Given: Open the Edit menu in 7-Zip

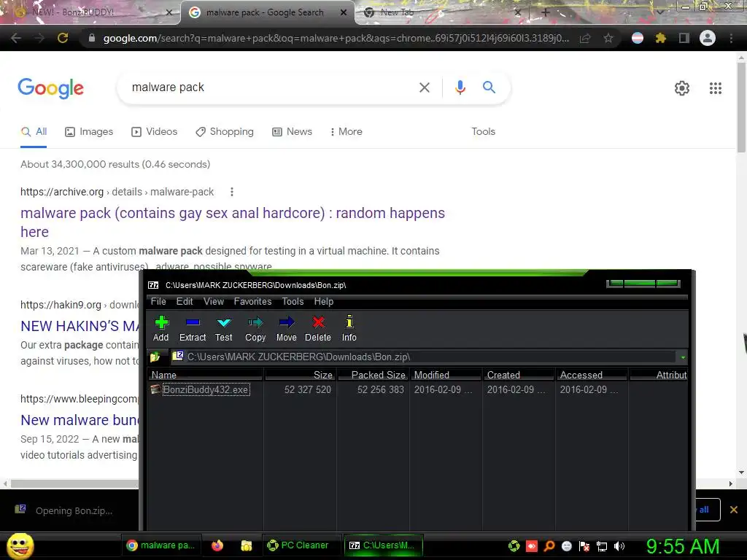Looking at the screenshot, I should tap(185, 301).
